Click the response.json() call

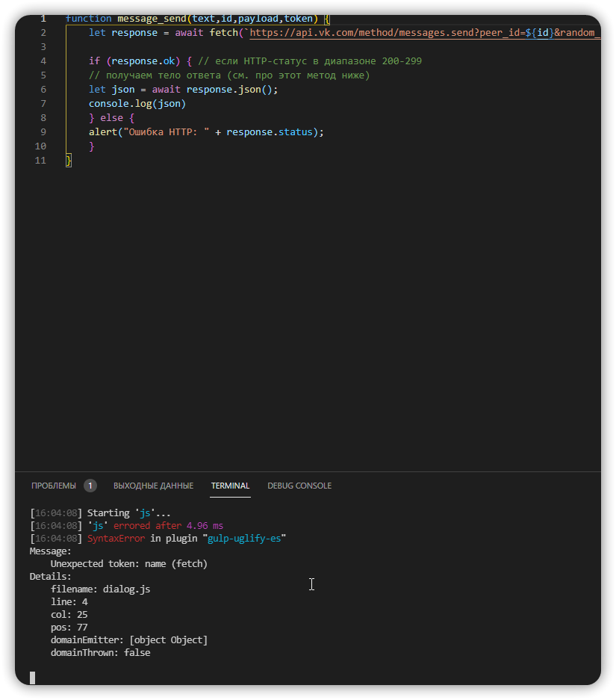tap(229, 90)
